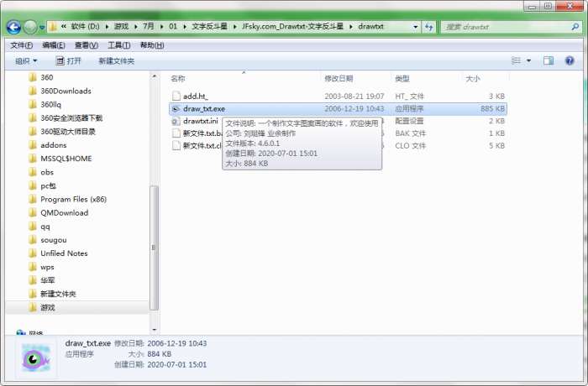The width and height of the screenshot is (588, 386).
Task: Open the 查看(V) menu
Action: 87,45
